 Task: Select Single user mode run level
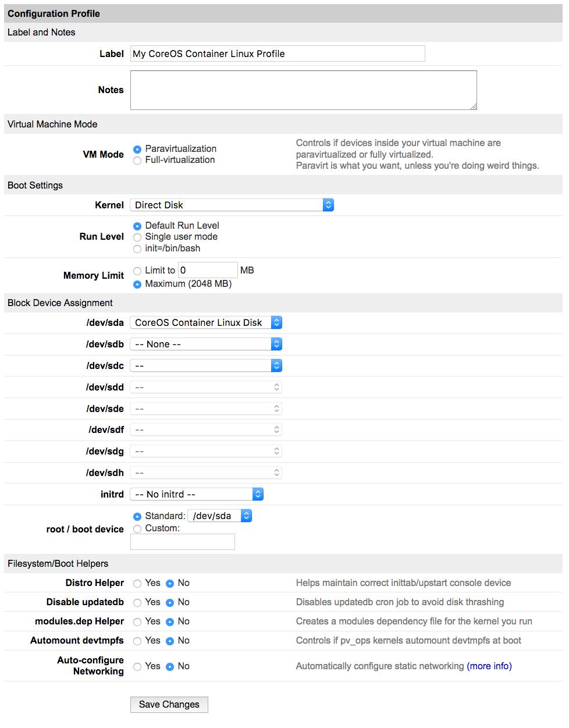[x=137, y=237]
